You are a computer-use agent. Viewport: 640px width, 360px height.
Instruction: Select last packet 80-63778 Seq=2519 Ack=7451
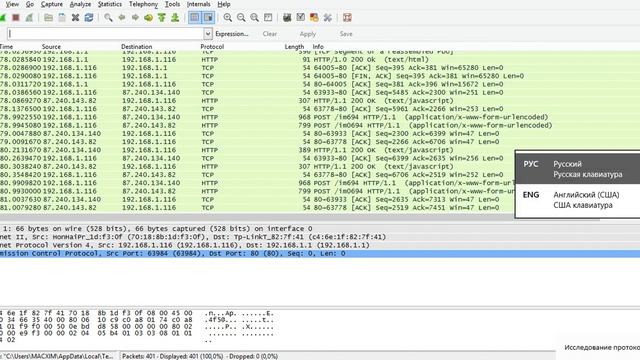point(257,207)
